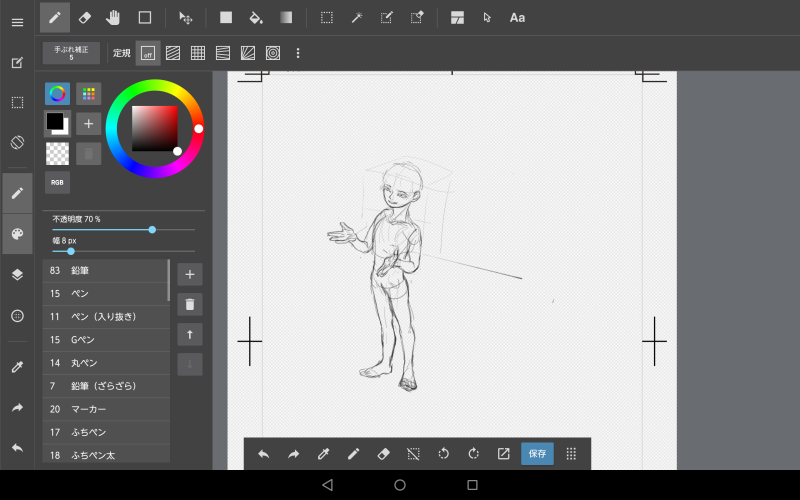800x500 pixels.
Task: Tap the Android back navigation button
Action: click(326, 485)
